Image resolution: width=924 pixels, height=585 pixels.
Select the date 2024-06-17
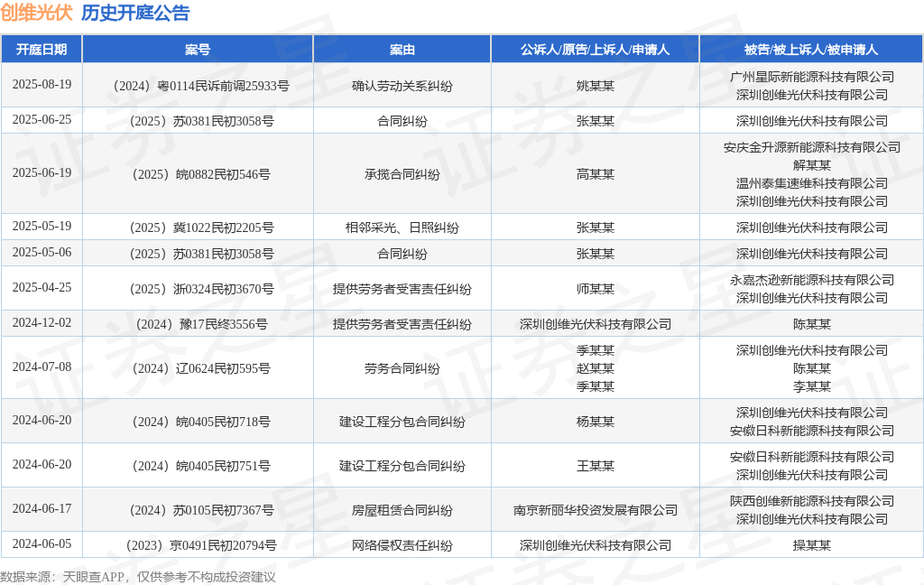pyautogui.click(x=42, y=509)
